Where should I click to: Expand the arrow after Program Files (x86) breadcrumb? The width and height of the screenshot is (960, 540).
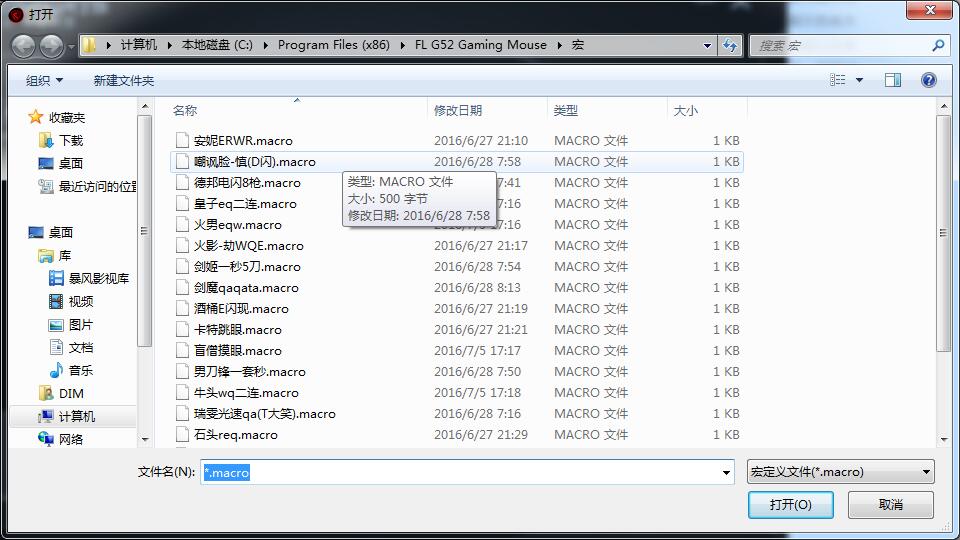point(402,45)
